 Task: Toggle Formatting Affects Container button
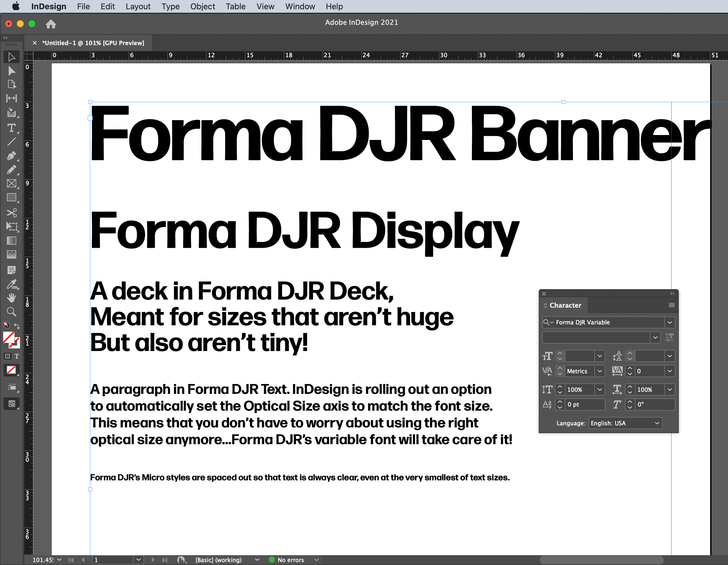(x=7, y=356)
